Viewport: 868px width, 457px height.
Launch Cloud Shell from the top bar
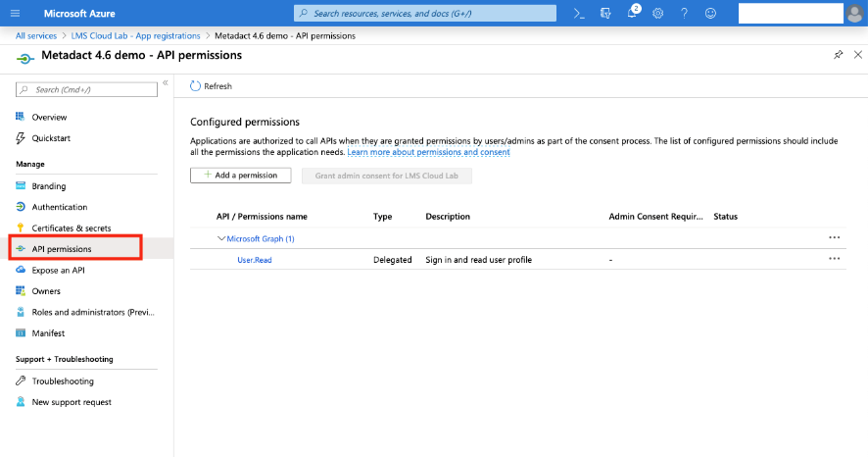[579, 14]
